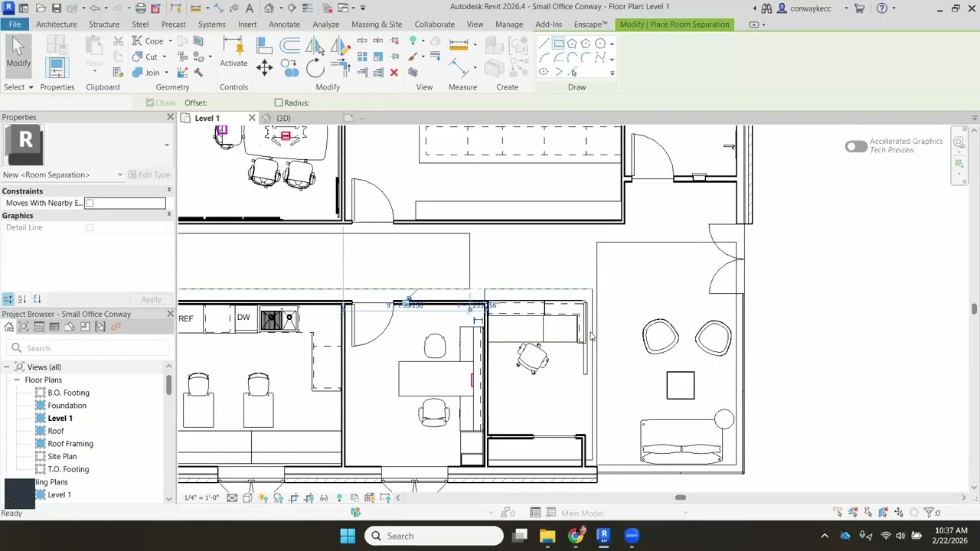Open the Roof Framing view
This screenshot has width=980, height=551.
point(70,444)
